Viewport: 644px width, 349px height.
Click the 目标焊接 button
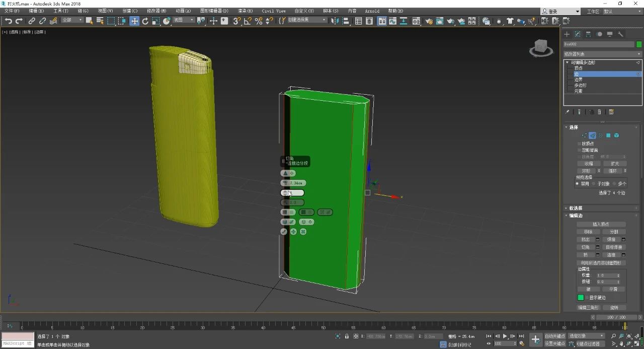pos(614,247)
